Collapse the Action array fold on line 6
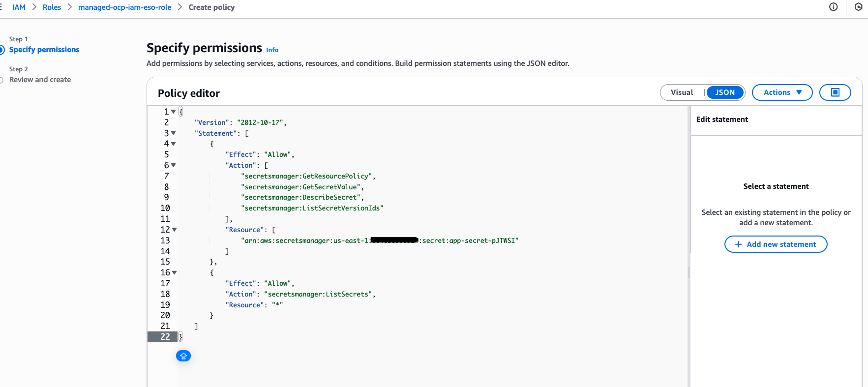Image resolution: width=868 pixels, height=387 pixels. (174, 165)
